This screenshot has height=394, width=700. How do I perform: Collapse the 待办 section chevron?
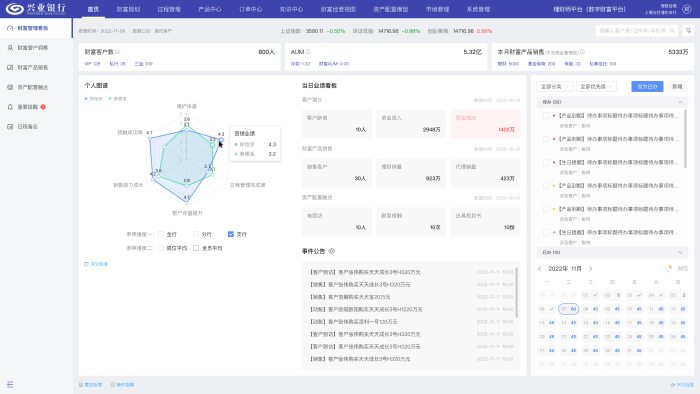680,102
